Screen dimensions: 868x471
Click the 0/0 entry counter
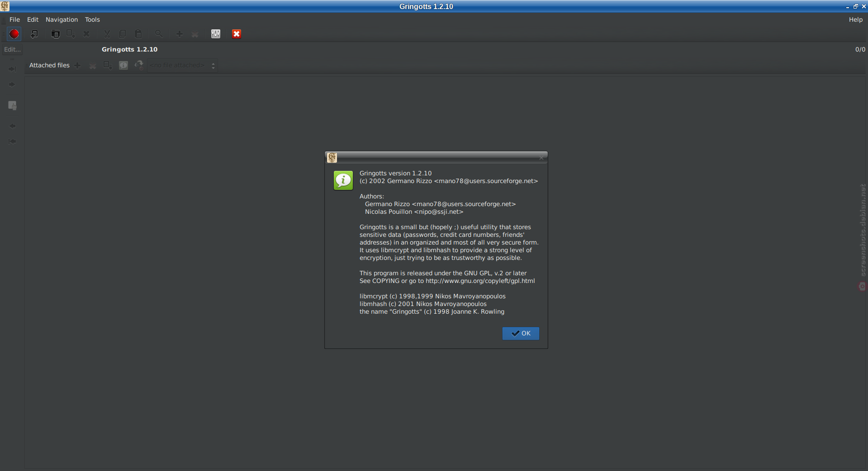[x=860, y=49]
